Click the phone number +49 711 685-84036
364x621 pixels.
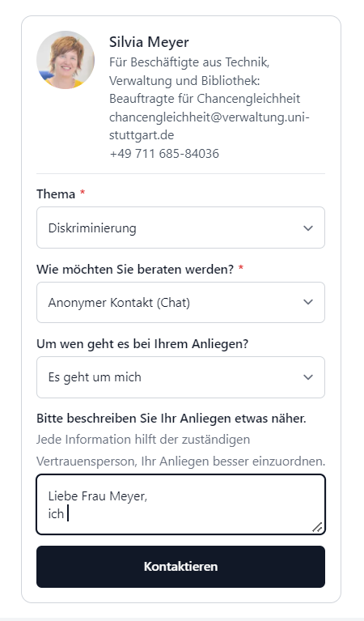click(164, 153)
